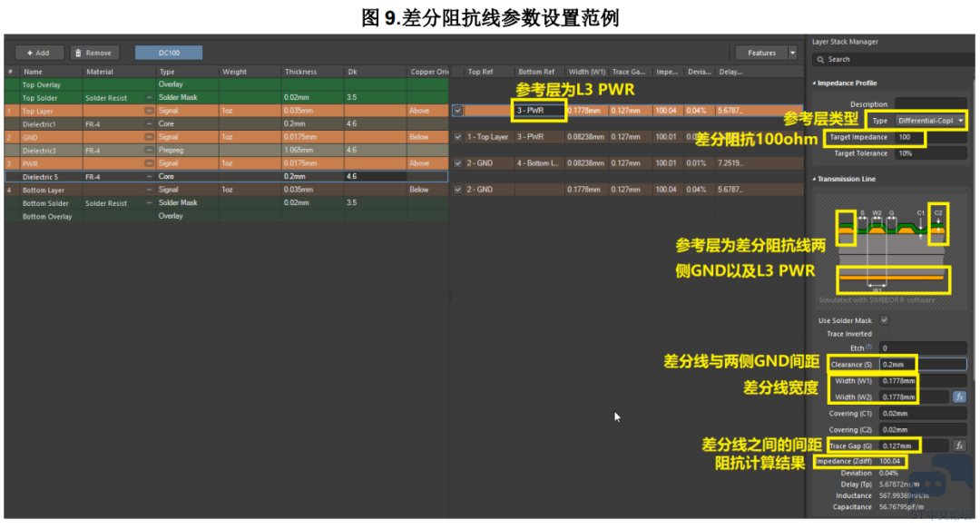
Task: Click the Width (W1) value field
Action: [x=923, y=381]
